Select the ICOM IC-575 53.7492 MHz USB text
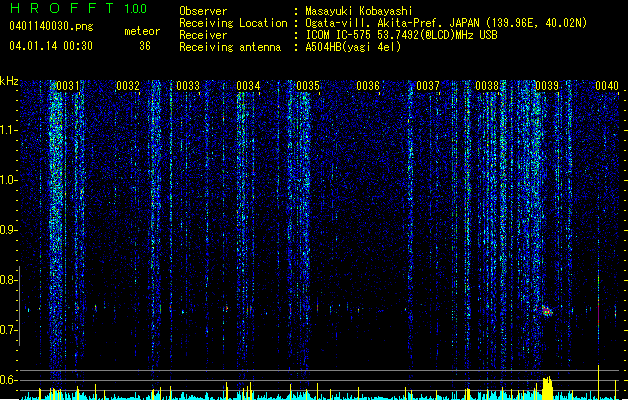Image resolution: width=629 pixels, height=400 pixels. pos(401,35)
